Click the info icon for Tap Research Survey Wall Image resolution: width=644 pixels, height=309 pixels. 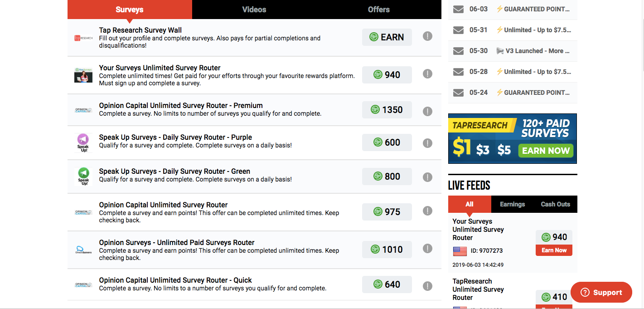pyautogui.click(x=427, y=36)
